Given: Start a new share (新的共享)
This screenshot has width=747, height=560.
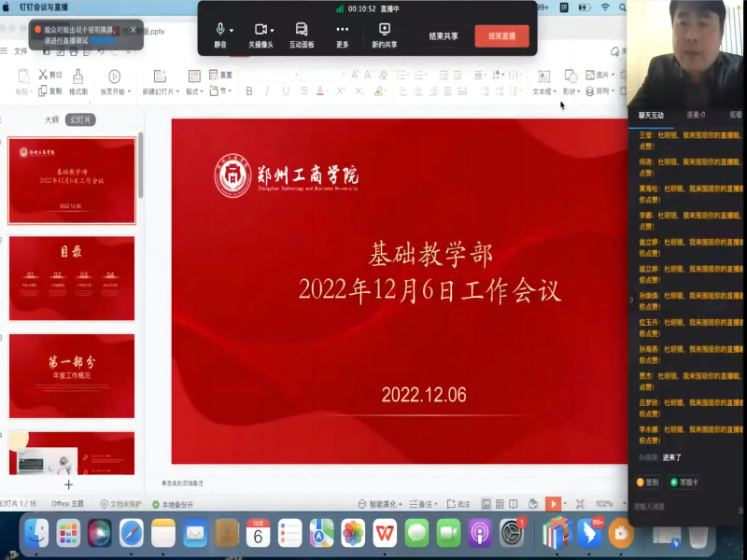Looking at the screenshot, I should (x=385, y=30).
